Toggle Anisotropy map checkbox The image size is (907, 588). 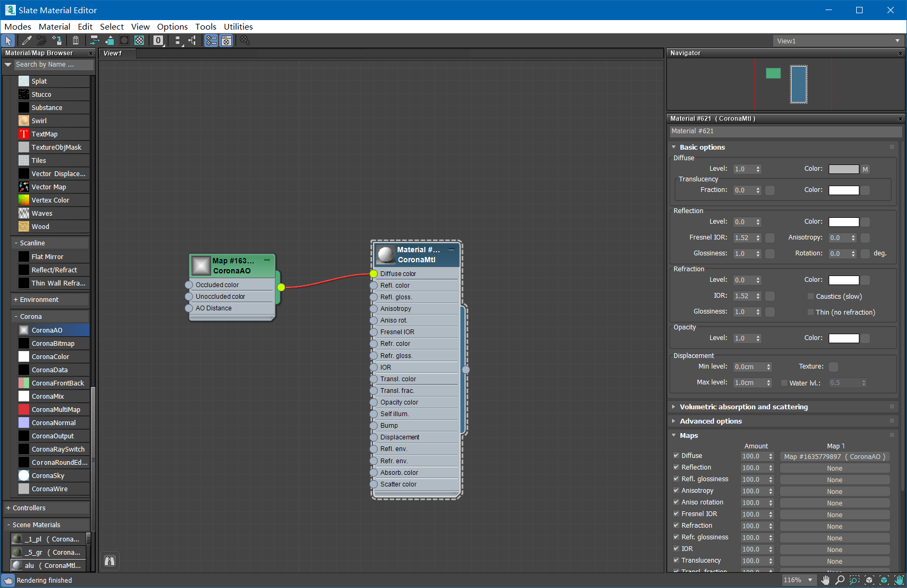click(676, 490)
